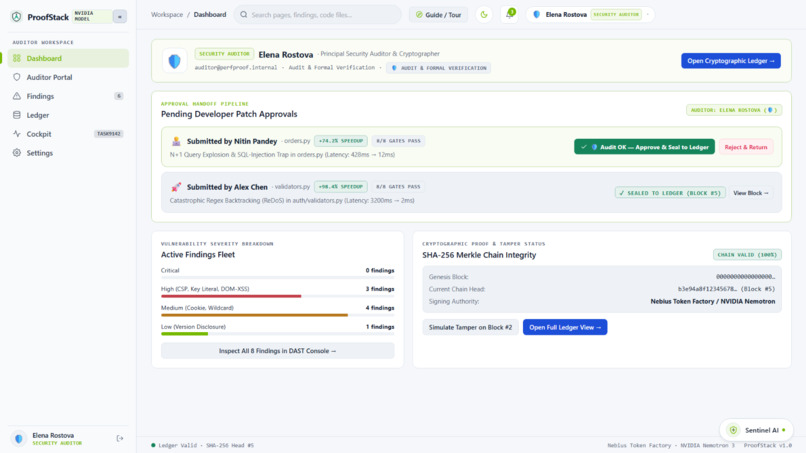Open the Sentinel AI assistant button
Image resolution: width=806 pixels, height=453 pixels.
[756, 430]
